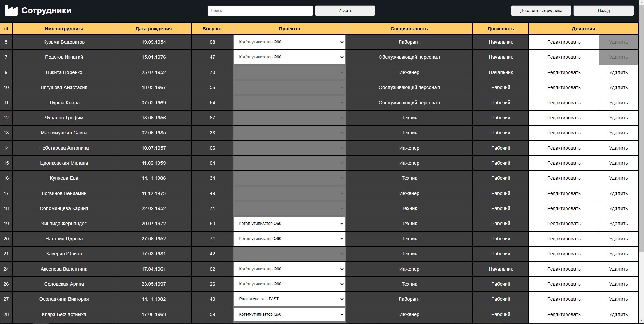Delete employee Куняева Ева
The image size is (644, 324).
tap(618, 178)
